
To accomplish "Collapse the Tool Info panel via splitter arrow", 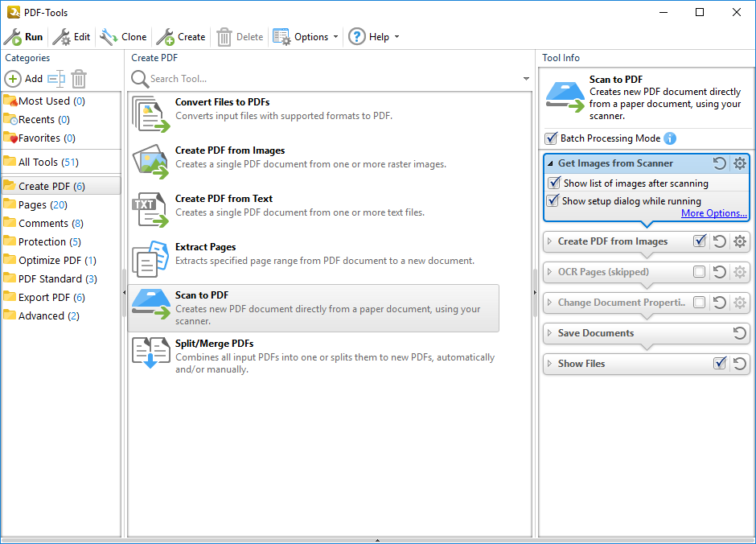I will click(x=535, y=293).
